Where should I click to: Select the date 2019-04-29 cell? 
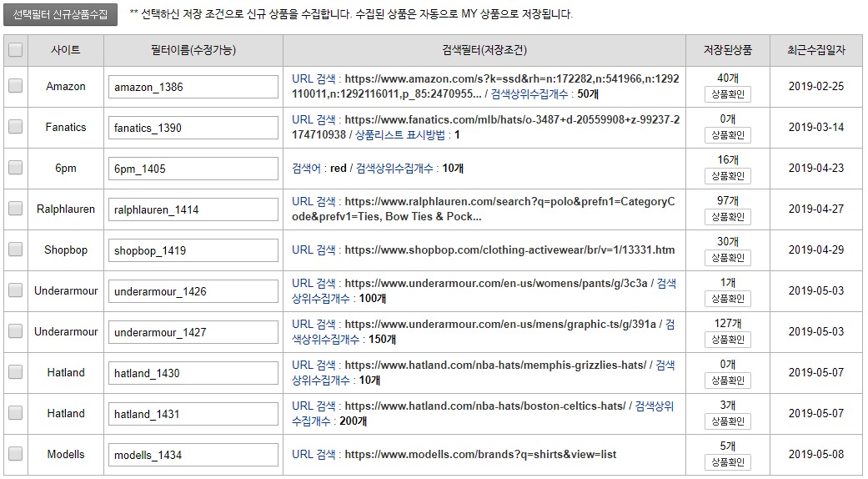[x=816, y=250]
